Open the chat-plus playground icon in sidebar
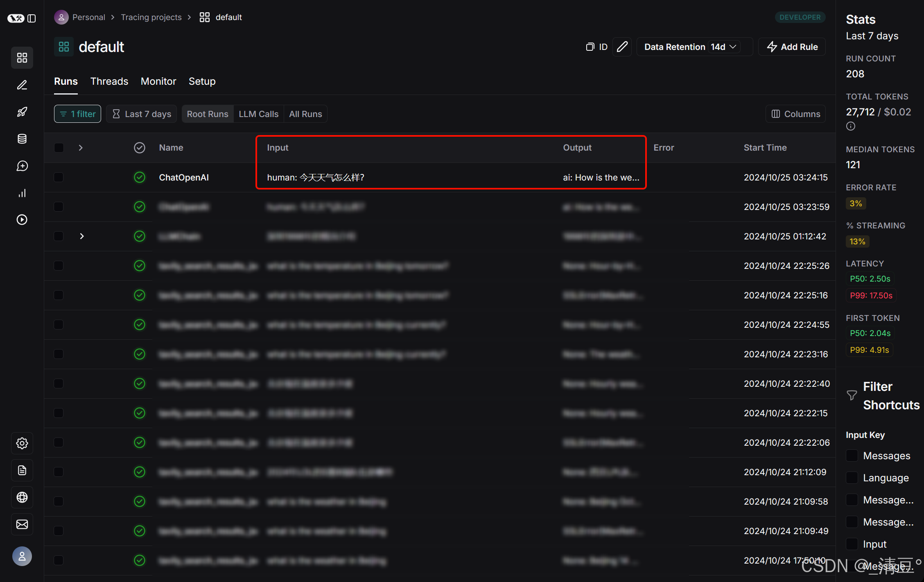924x582 pixels. (22, 166)
